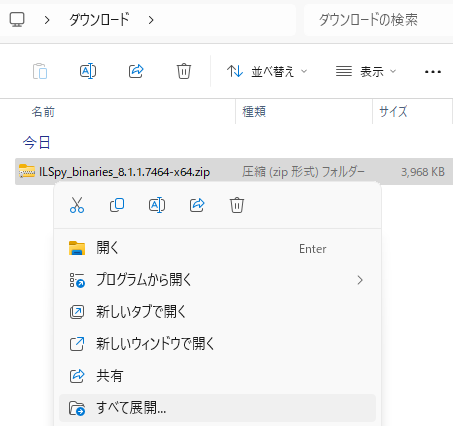Open the 並べ替え sort dropdown

pos(267,71)
